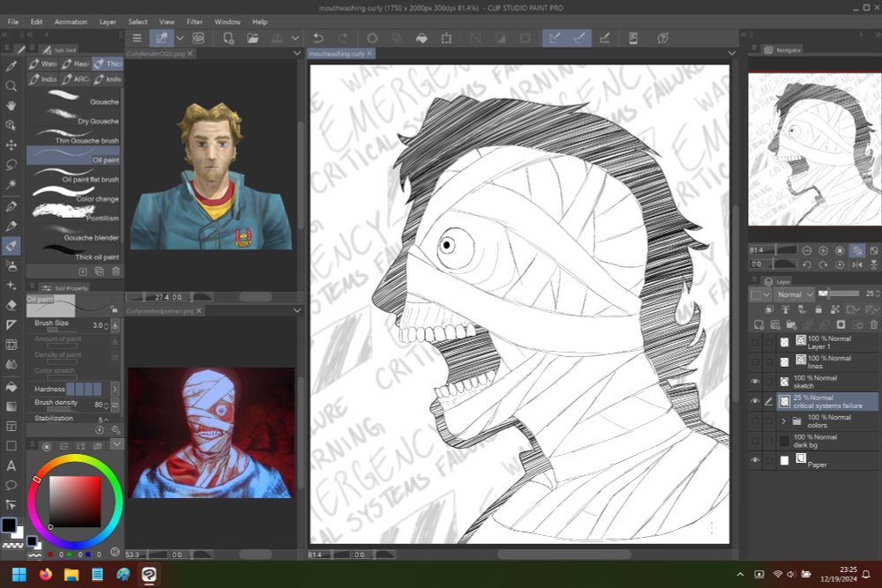Select the Eyedropper tool in the toolbar
Image resolution: width=882 pixels, height=588 pixels.
(x=11, y=66)
